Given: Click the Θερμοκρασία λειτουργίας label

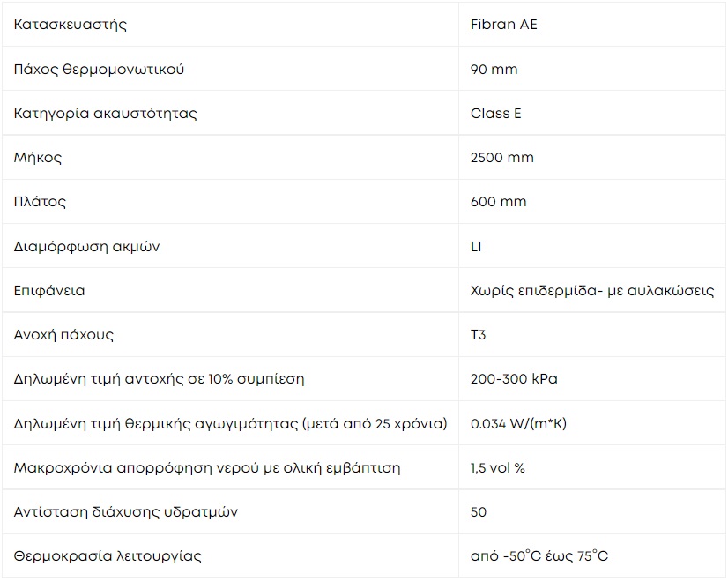Looking at the screenshot, I should 108,556.
